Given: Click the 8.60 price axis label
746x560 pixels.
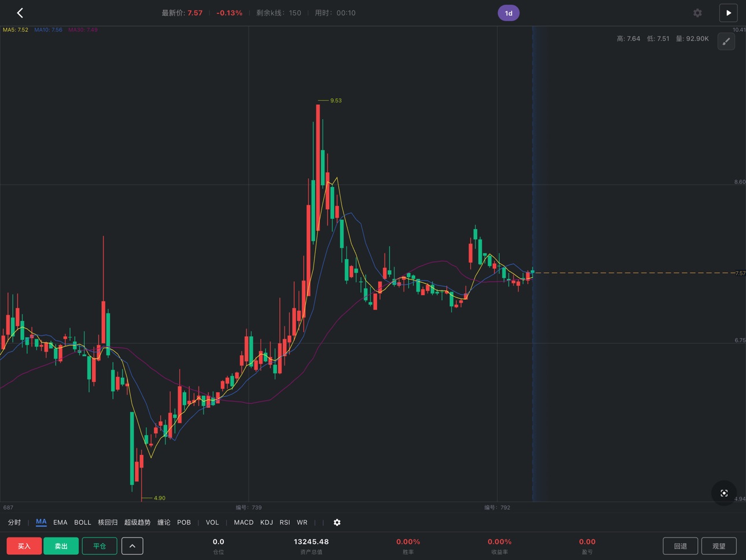Looking at the screenshot, I should 740,182.
